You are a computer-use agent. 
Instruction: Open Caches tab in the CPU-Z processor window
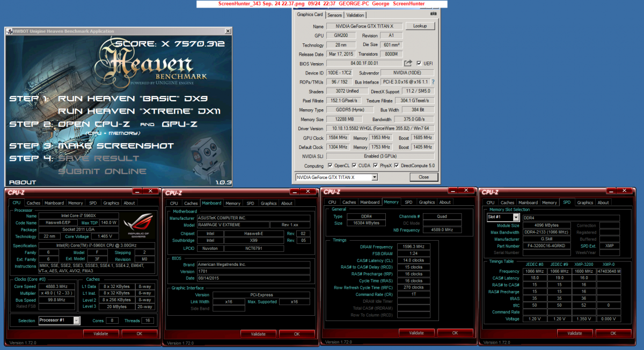(33, 203)
